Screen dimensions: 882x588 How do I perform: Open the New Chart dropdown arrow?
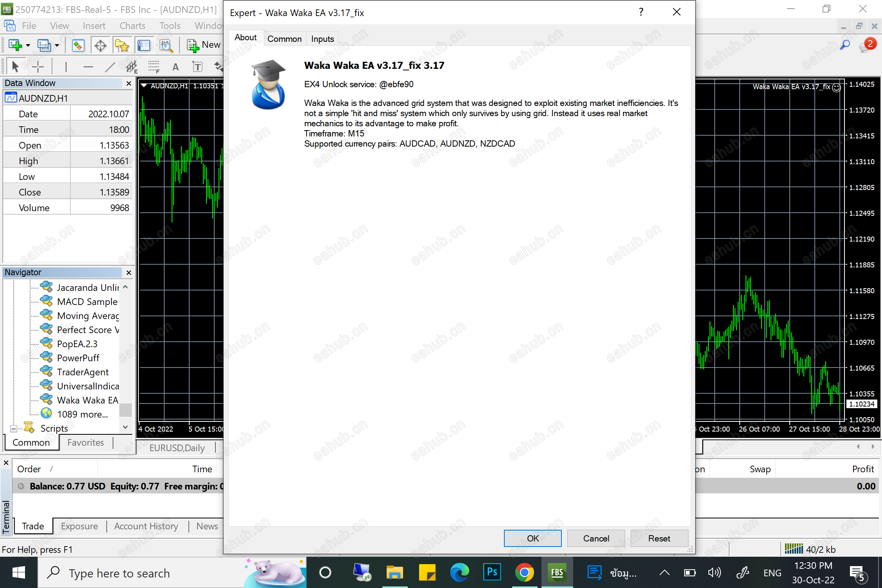click(x=27, y=45)
